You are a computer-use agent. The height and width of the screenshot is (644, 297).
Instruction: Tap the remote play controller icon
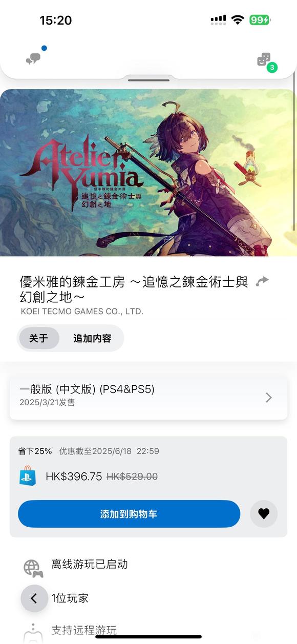(x=33, y=632)
